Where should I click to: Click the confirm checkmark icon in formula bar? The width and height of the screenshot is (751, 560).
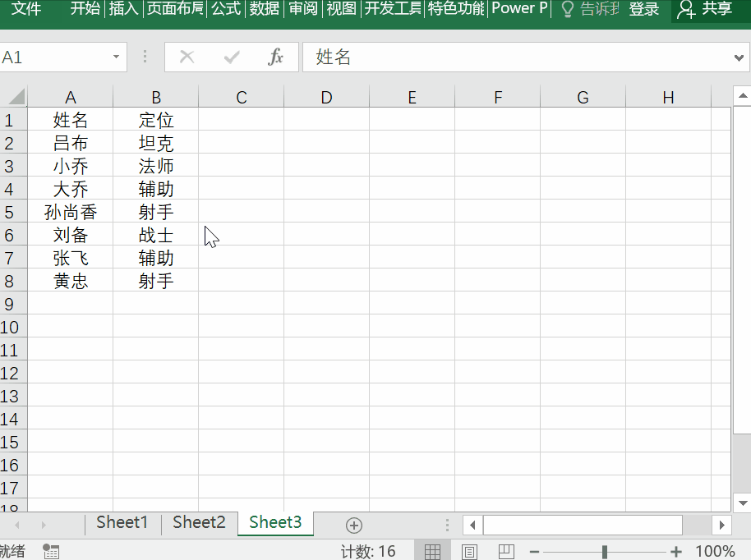click(232, 57)
